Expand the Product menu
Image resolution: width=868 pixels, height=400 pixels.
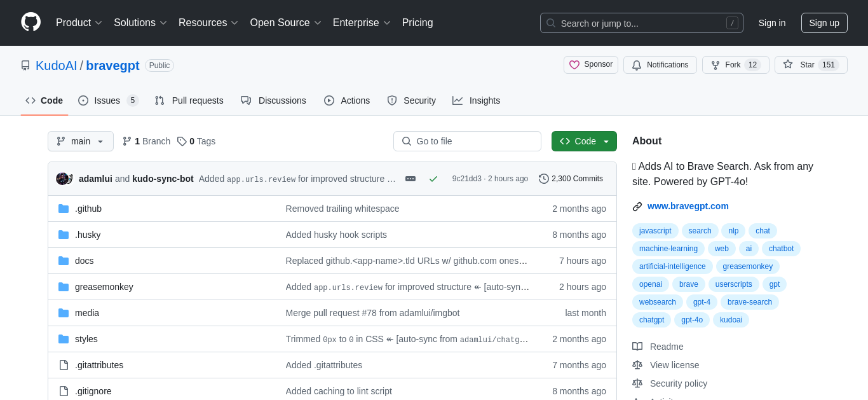(x=79, y=23)
